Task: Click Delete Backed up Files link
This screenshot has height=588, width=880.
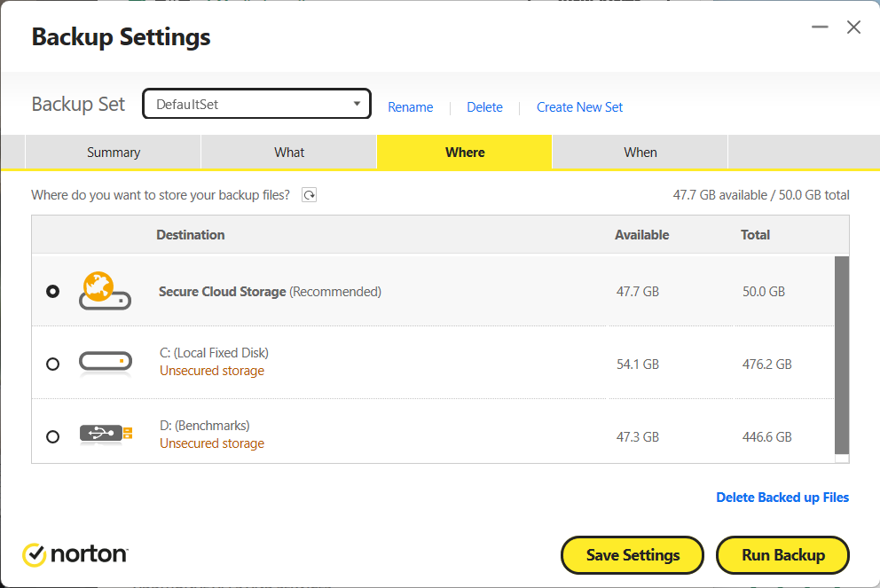Action: tap(782, 498)
